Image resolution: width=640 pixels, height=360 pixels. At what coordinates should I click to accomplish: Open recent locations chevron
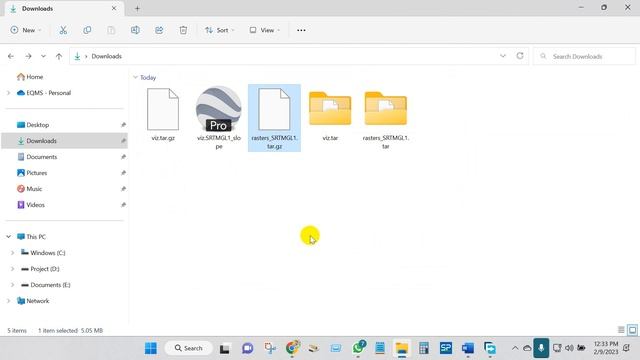(x=43, y=56)
